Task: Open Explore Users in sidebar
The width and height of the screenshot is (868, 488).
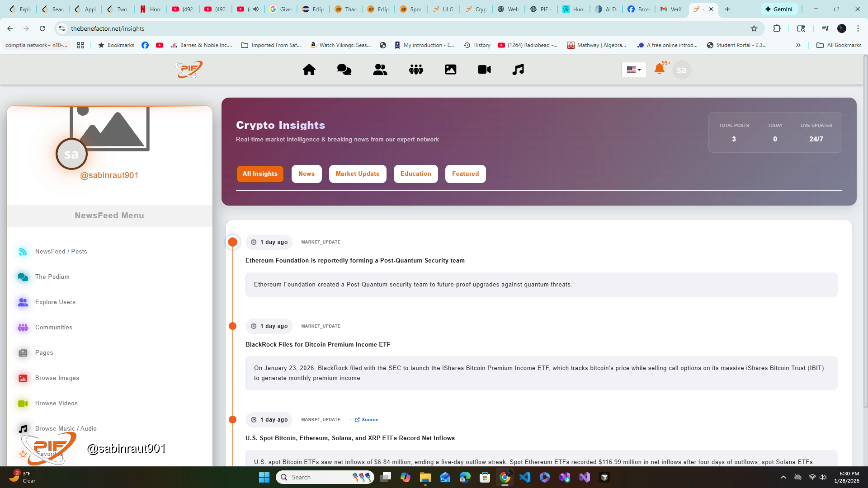Action: click(x=55, y=302)
